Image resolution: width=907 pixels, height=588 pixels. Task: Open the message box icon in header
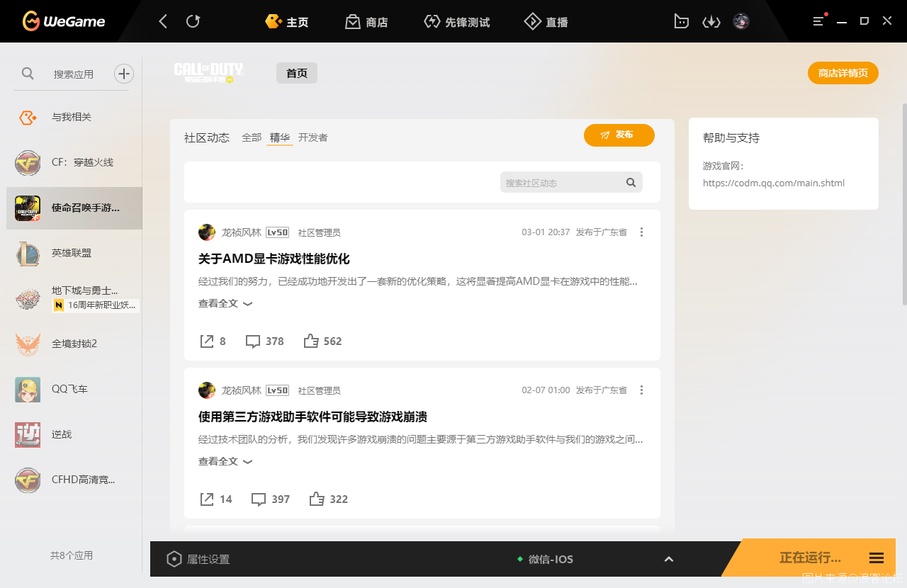[x=681, y=21]
